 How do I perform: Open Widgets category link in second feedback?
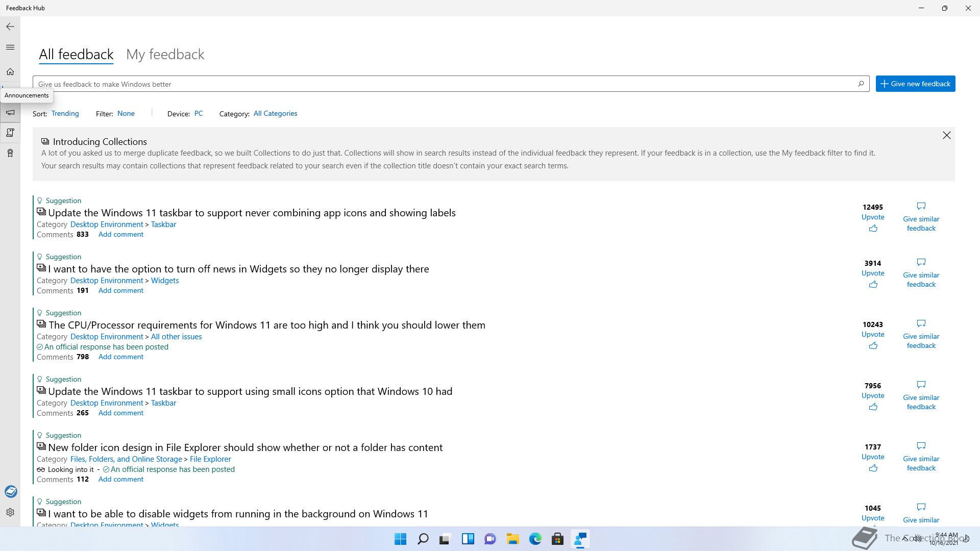pyautogui.click(x=165, y=281)
